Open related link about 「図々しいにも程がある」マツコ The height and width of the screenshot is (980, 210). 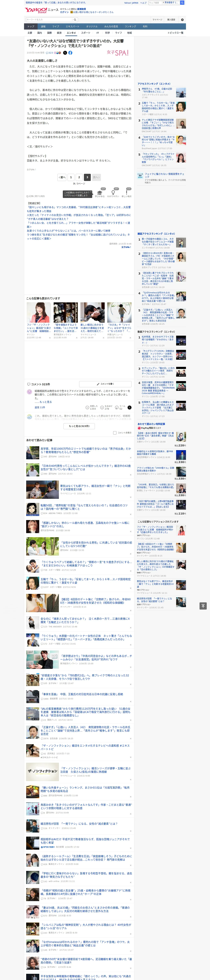(x=79, y=209)
